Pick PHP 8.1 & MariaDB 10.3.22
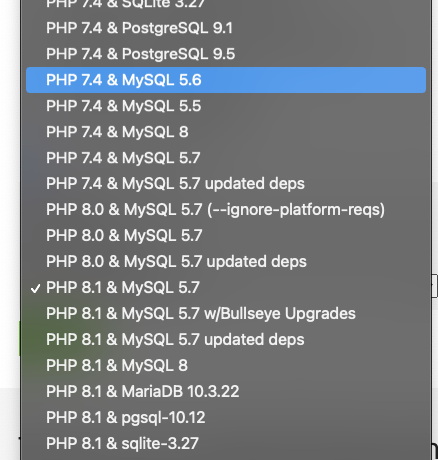The width and height of the screenshot is (438, 460). (226, 392)
